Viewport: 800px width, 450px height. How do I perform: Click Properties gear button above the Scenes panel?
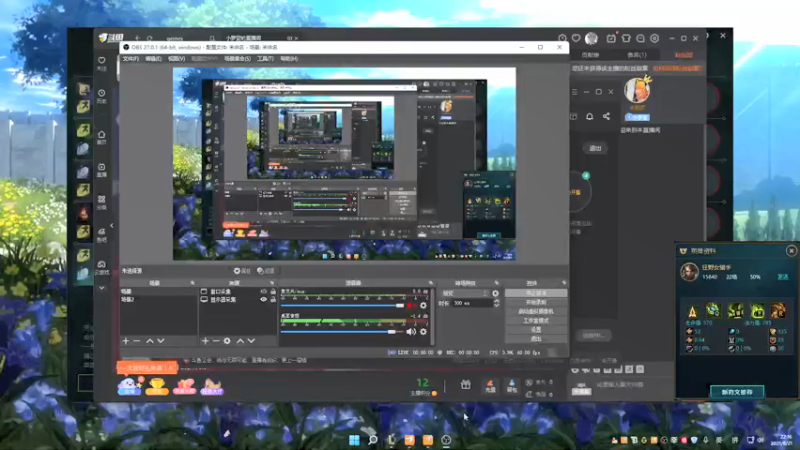[x=242, y=271]
